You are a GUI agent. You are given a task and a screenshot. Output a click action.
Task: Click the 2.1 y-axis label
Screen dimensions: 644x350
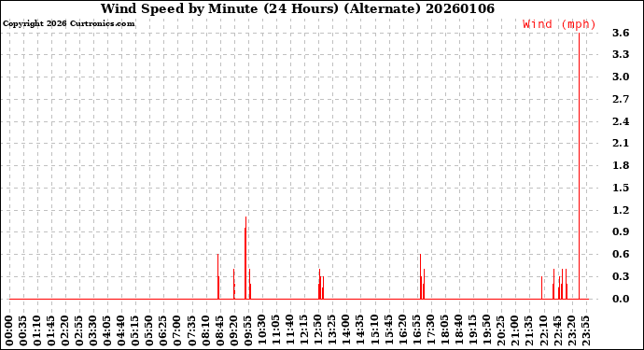tap(621, 144)
